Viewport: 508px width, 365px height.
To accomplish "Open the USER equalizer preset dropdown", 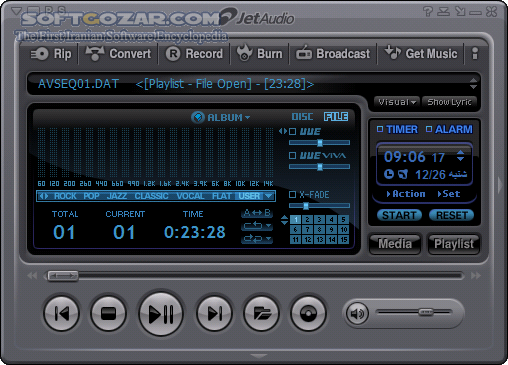I will tap(269, 196).
